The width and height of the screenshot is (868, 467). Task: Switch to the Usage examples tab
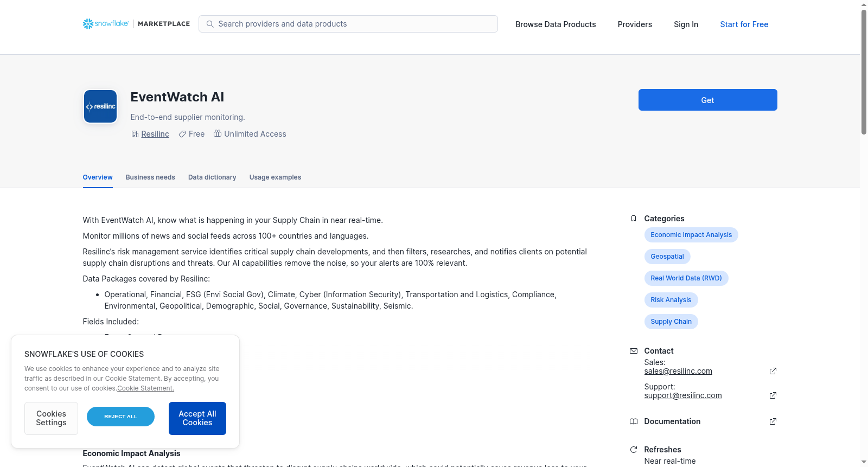tap(275, 177)
